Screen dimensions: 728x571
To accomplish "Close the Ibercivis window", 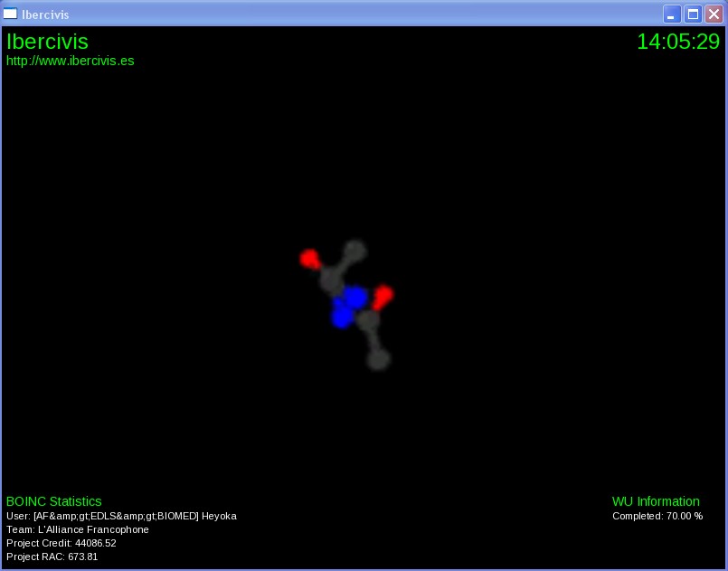I will pyautogui.click(x=714, y=14).
